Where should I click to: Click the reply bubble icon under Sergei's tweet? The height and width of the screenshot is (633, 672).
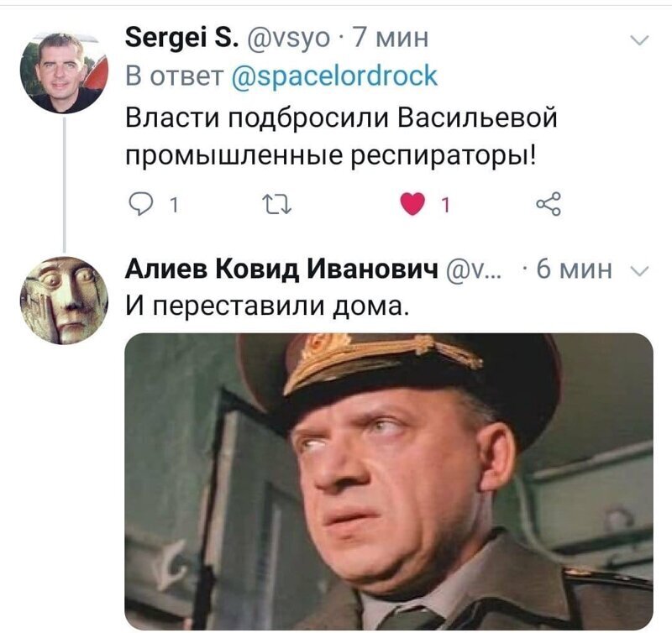click(x=139, y=205)
